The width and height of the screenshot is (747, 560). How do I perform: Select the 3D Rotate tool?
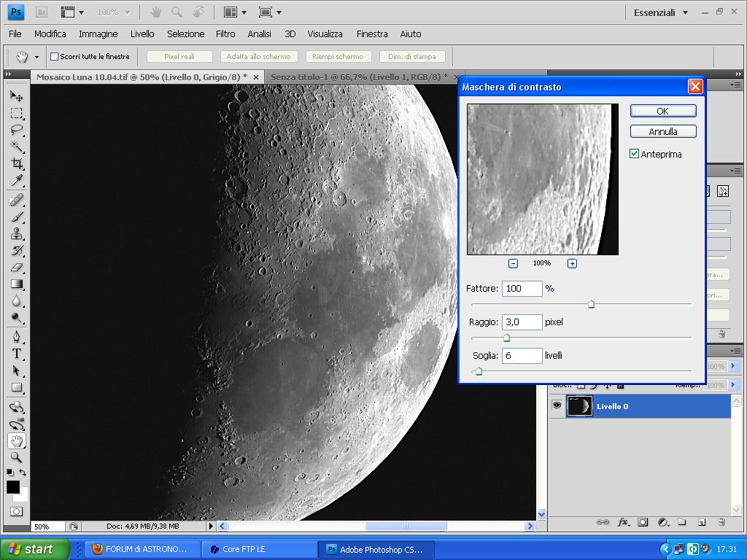click(16, 408)
